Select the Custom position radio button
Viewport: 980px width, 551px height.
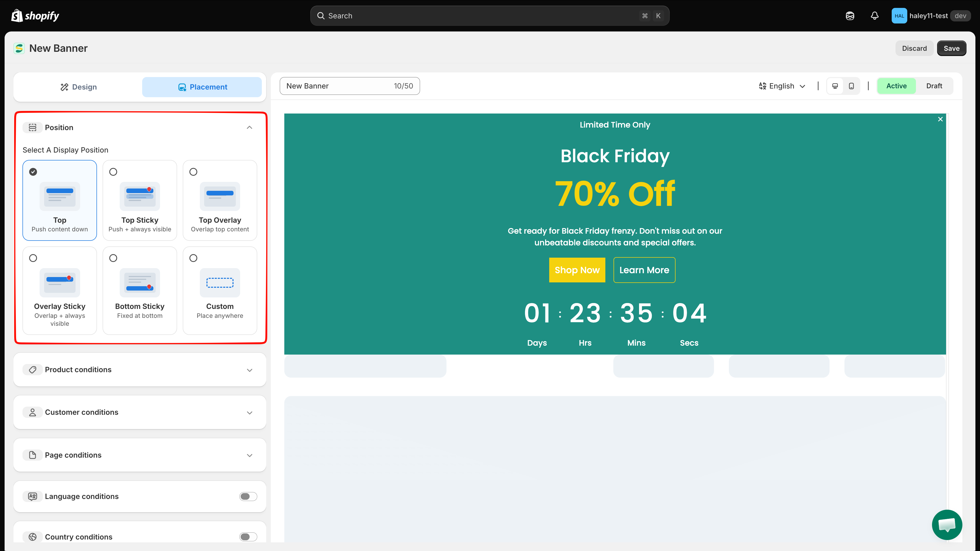(193, 258)
